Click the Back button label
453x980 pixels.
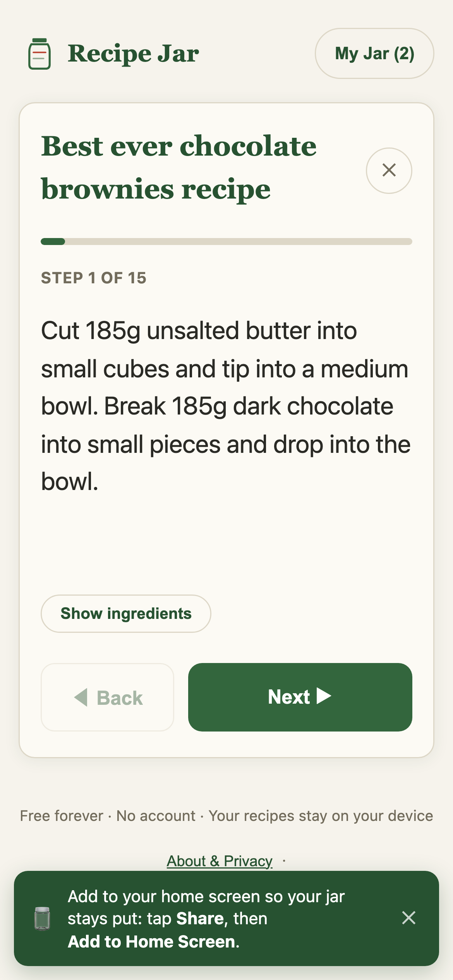coord(120,698)
